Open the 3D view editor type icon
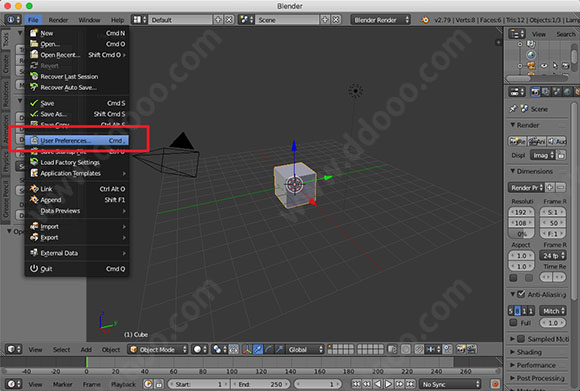580x391 pixels. click(14, 349)
